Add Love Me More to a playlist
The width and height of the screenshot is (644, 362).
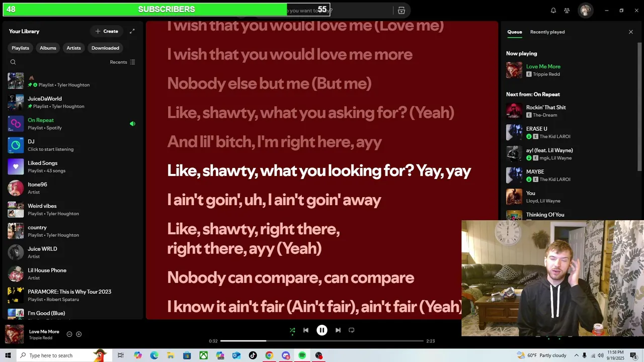tap(78, 334)
